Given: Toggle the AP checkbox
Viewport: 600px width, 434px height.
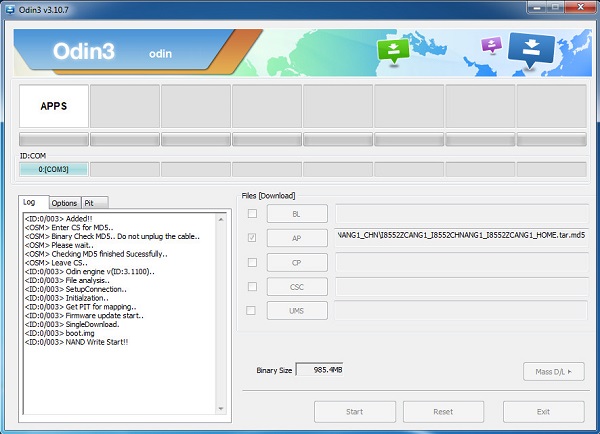Looking at the screenshot, I should (252, 238).
